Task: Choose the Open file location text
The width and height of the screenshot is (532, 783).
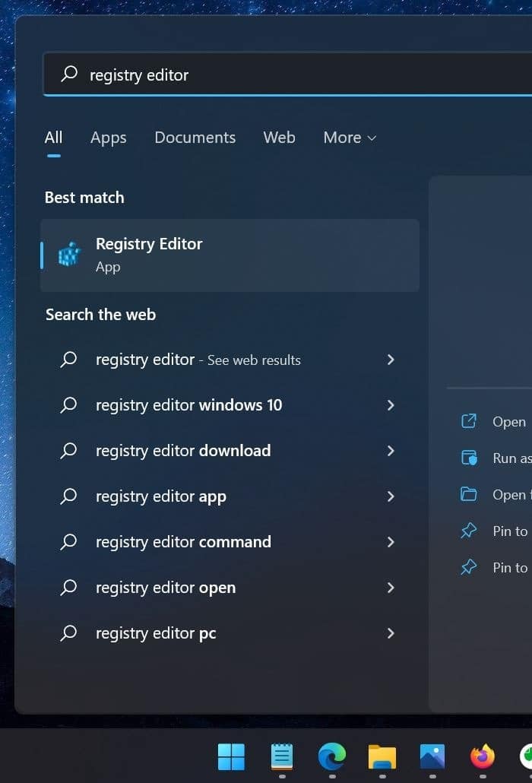Action: 512,495
